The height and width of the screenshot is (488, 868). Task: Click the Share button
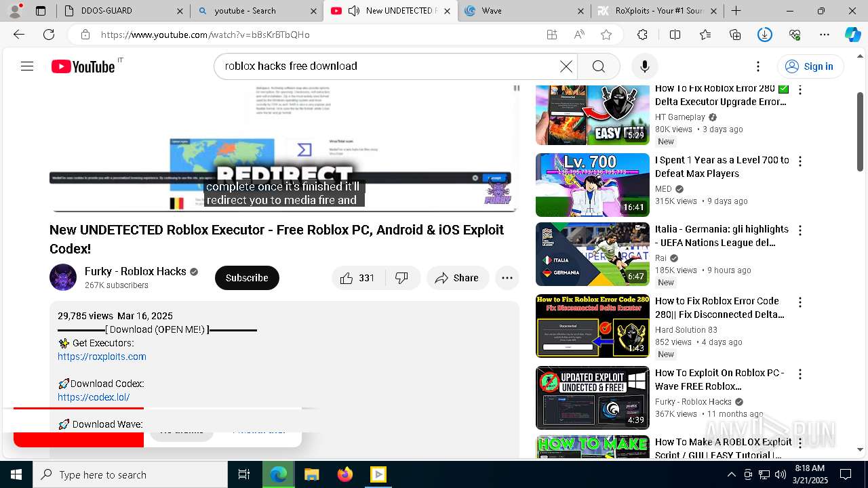coord(458,278)
